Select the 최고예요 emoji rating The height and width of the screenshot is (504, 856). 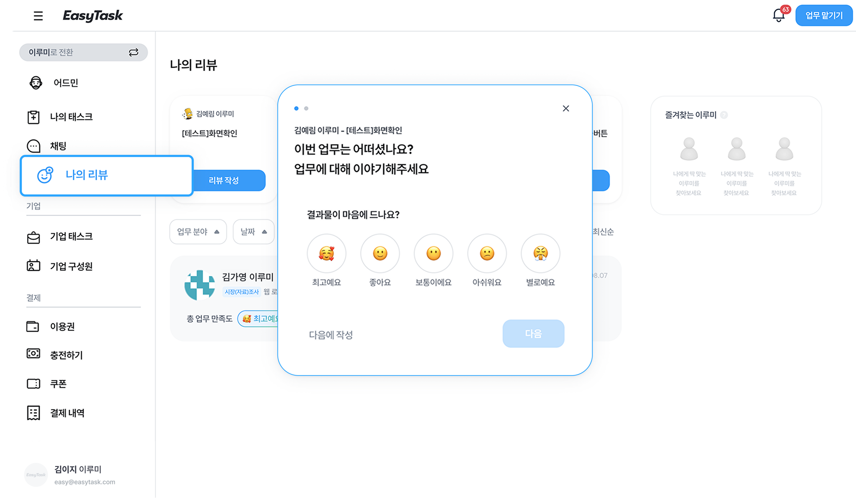pyautogui.click(x=326, y=253)
